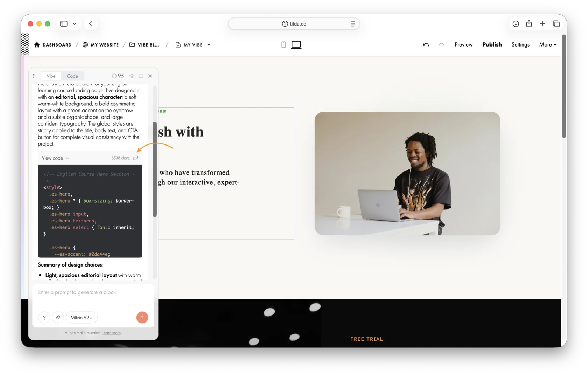Open Safari downloads icon
This screenshot has height=375, width=588.
[516, 24]
